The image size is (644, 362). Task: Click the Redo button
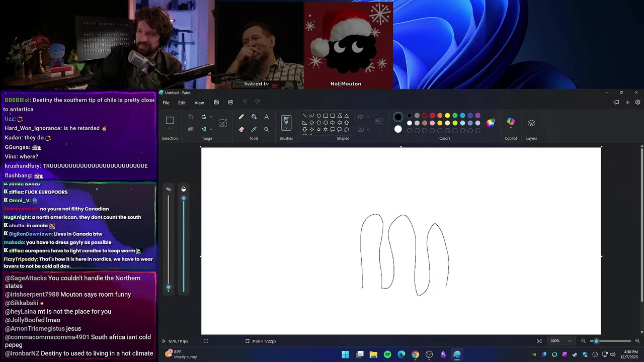[x=258, y=103]
